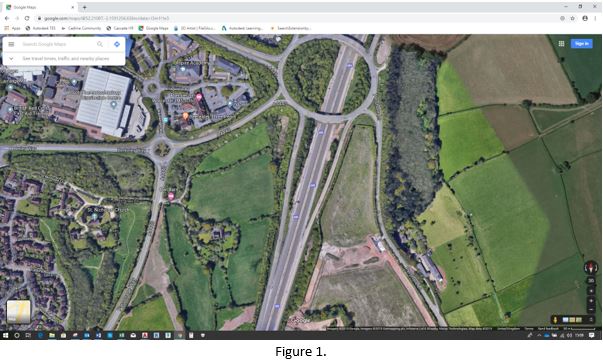
Task: Open the Google apps grid icon
Action: point(561,44)
